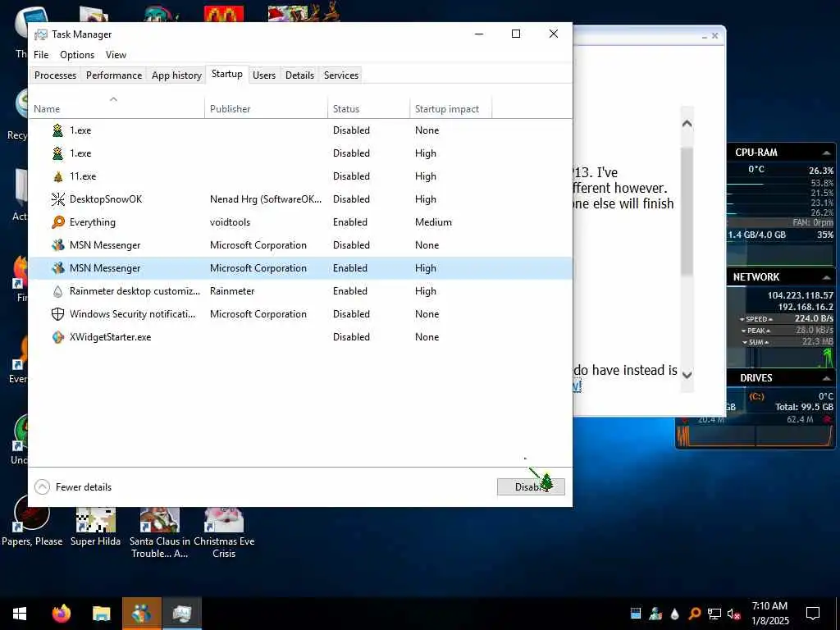Click the XWidgetStarter.exe icon
The height and width of the screenshot is (630, 840).
pyautogui.click(x=58, y=337)
